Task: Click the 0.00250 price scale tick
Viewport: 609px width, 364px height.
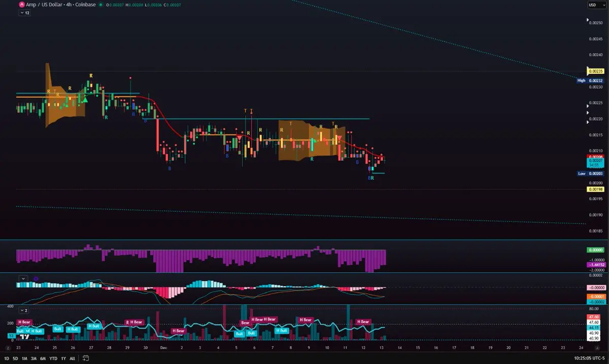Action: click(596, 22)
